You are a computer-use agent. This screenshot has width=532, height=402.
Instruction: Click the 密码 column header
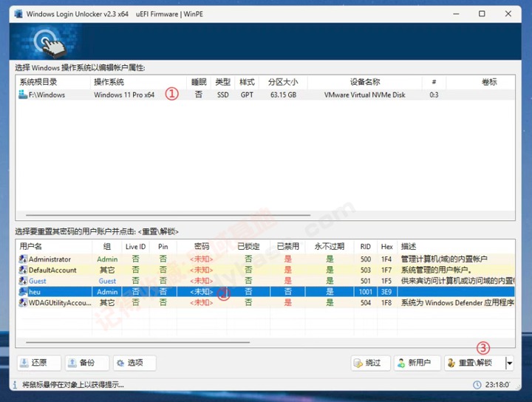[x=202, y=246]
